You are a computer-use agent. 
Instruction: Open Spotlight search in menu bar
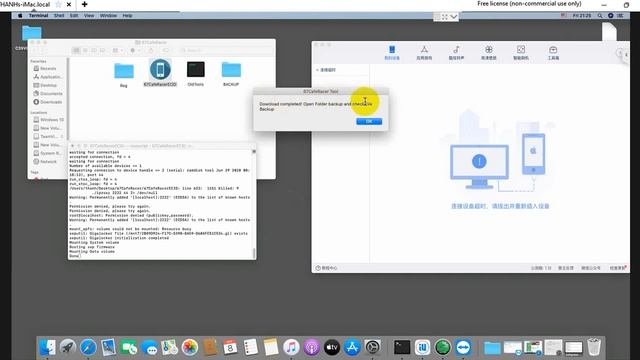point(600,16)
